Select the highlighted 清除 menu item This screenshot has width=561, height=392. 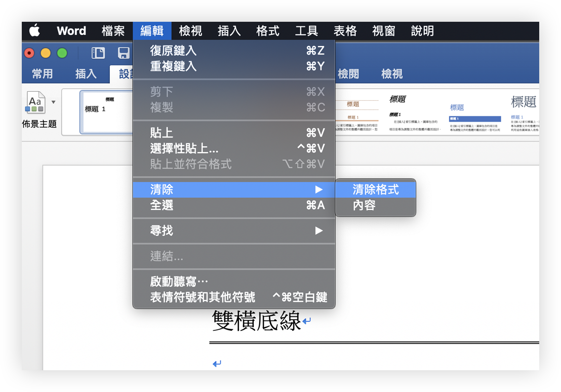(x=234, y=190)
